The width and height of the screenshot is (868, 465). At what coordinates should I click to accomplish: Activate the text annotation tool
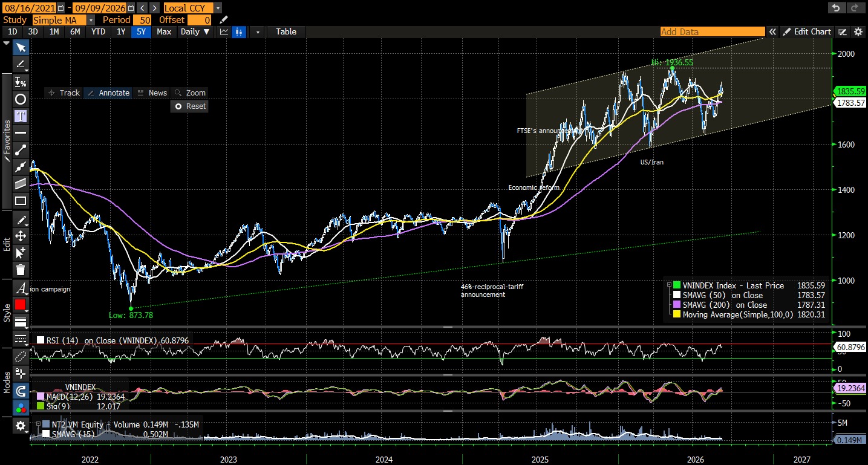[x=21, y=115]
